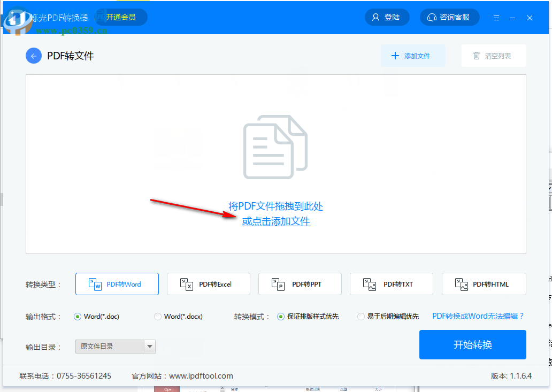Select the Word(*.docx) output format
Screen dimensions: 552x392
[158, 317]
